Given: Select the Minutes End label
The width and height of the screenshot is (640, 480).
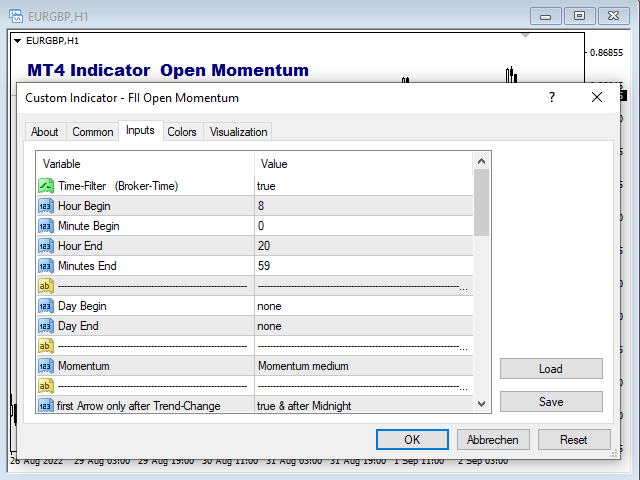Looking at the screenshot, I should point(87,266).
